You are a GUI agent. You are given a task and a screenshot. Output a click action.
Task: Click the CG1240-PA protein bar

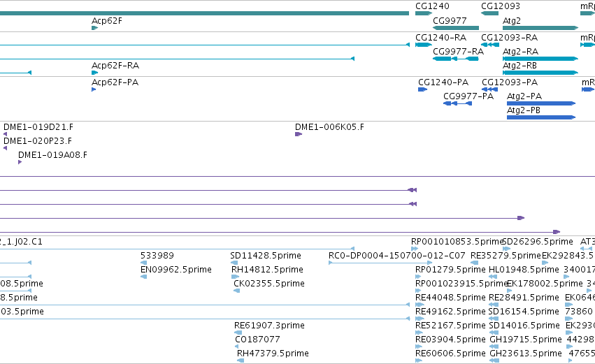tap(423, 89)
